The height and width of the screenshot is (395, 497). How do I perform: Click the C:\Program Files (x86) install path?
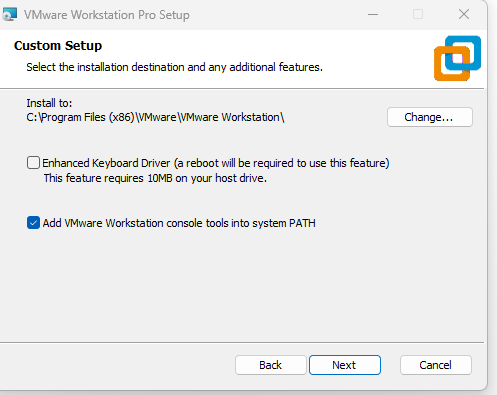[x=155, y=117]
